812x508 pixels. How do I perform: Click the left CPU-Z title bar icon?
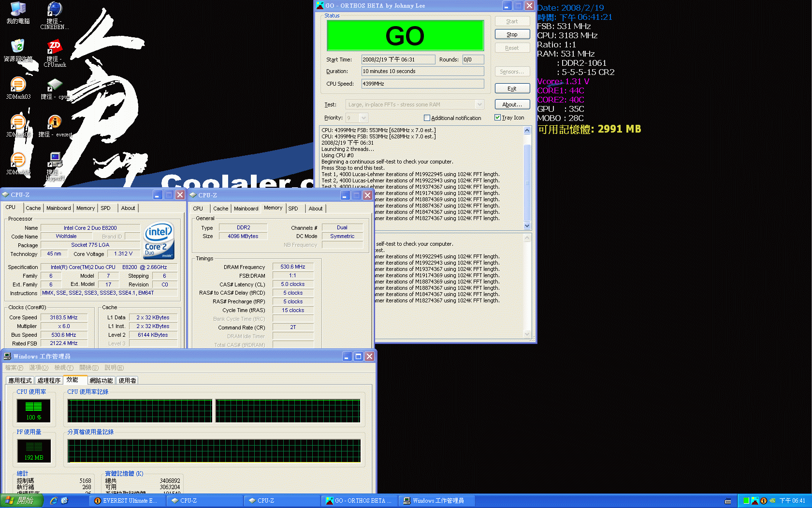[x=5, y=194]
